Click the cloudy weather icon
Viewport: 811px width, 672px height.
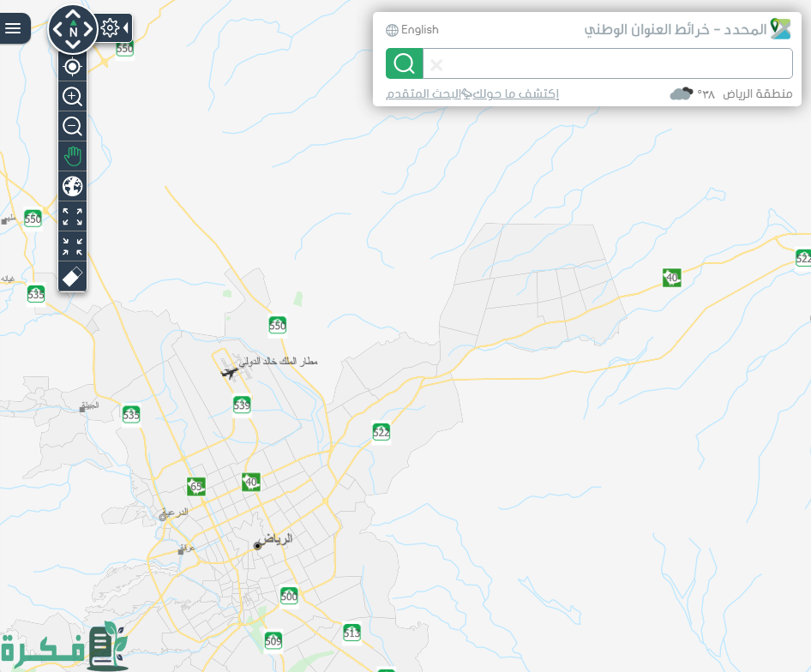tap(682, 93)
